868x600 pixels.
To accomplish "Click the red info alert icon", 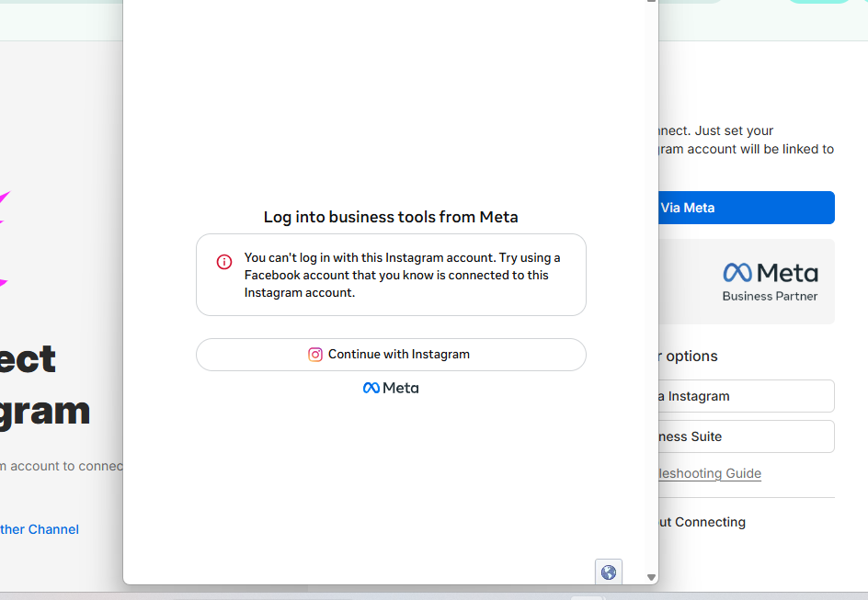I will [x=224, y=262].
